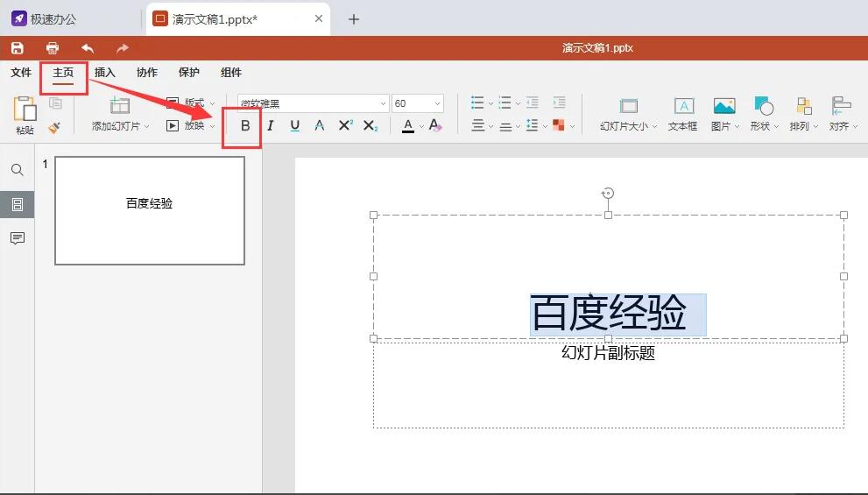
Task: Click the search magnifier in left sidebar
Action: (x=18, y=170)
